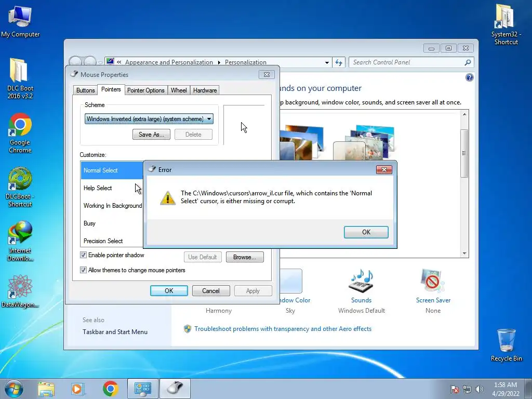This screenshot has width=532, height=399.
Task: Select Normal Select in Customize list
Action: pos(112,170)
